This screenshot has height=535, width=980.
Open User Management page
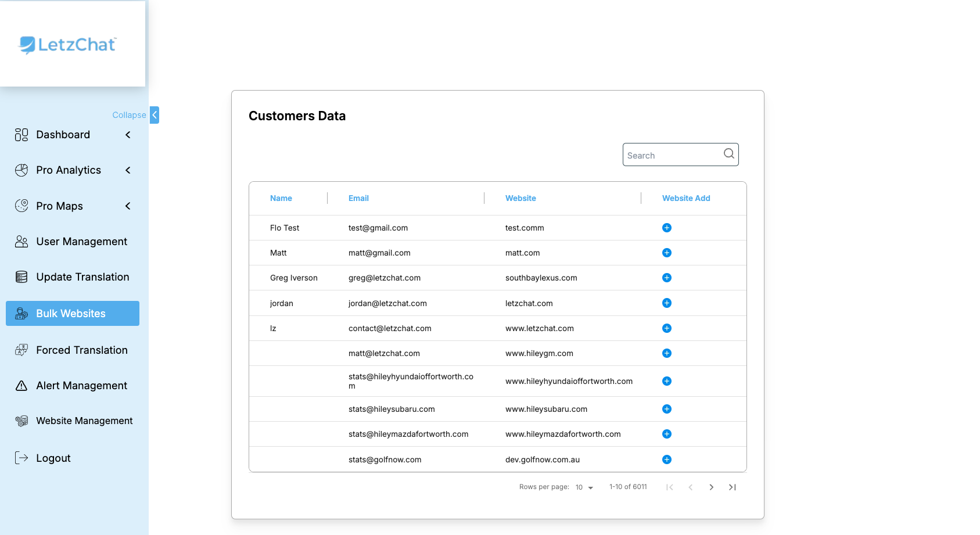point(81,242)
